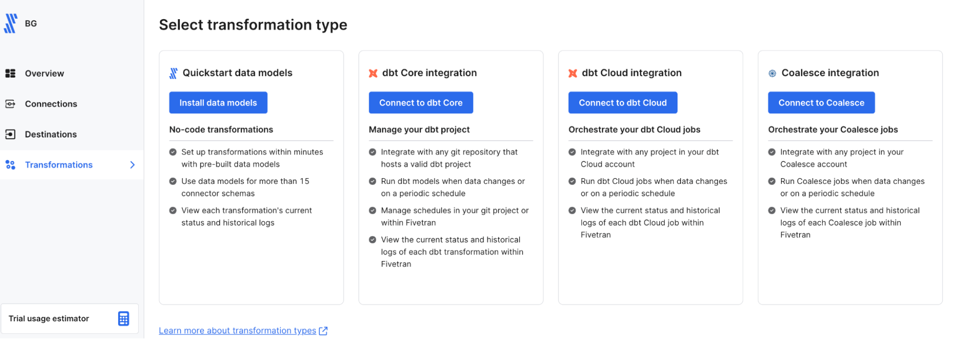Click checkmark beside Integrate with any project in Coalesce

(x=772, y=152)
